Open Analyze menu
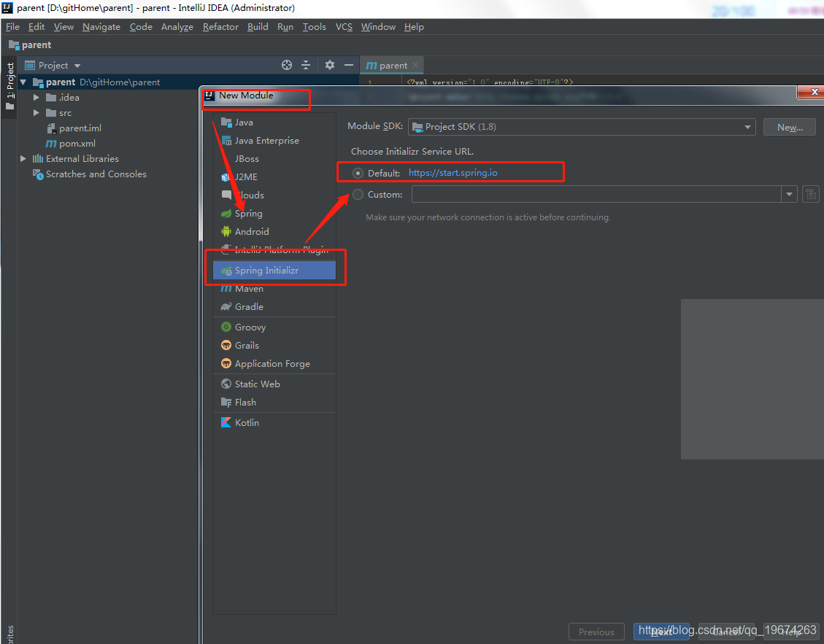824x644 pixels. pos(177,27)
